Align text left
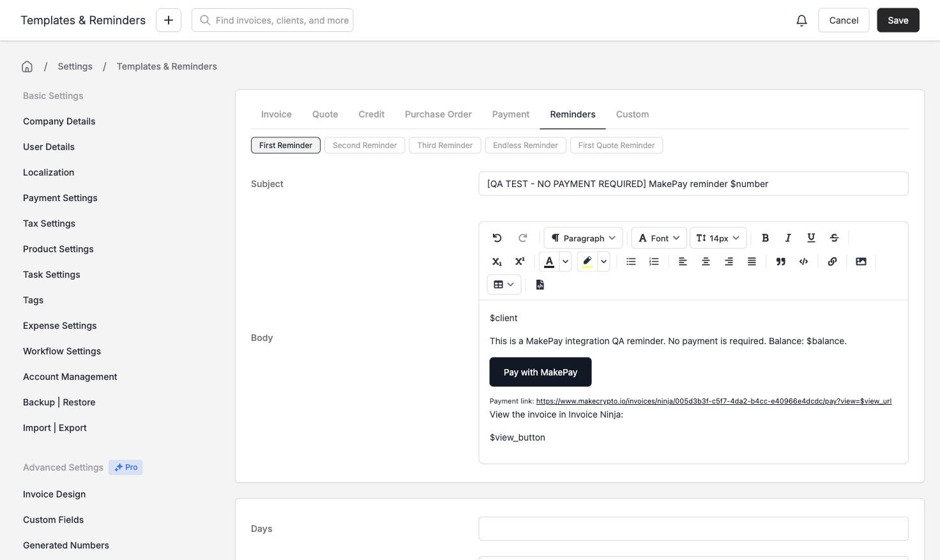This screenshot has height=560, width=940. 683,262
